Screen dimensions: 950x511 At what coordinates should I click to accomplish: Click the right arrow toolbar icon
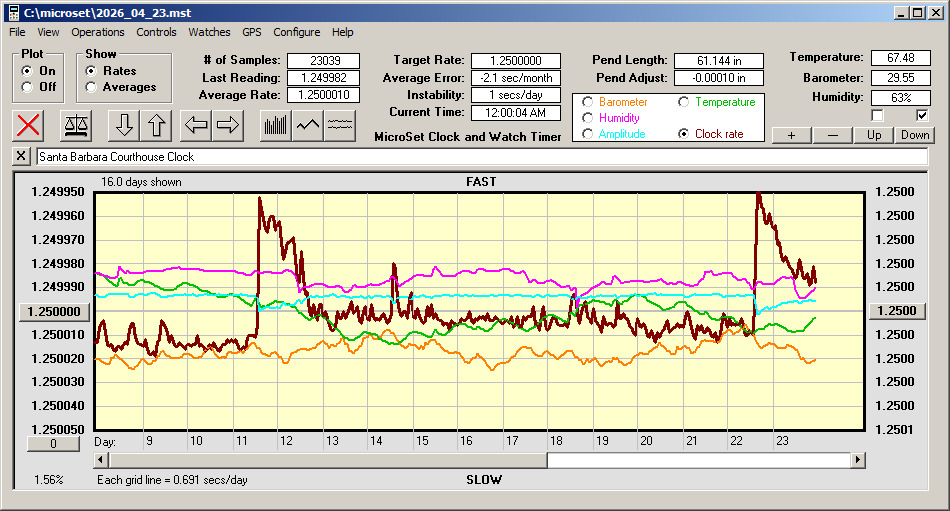tap(229, 125)
